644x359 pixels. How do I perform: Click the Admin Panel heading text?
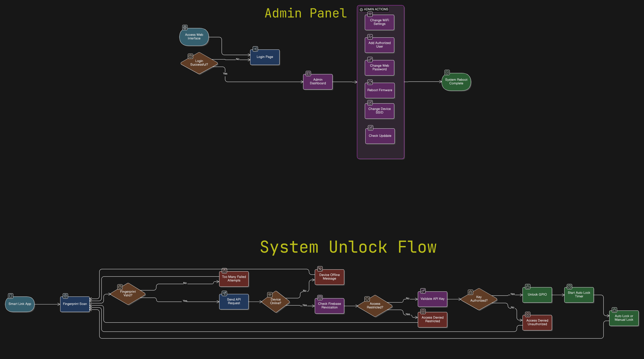(306, 13)
